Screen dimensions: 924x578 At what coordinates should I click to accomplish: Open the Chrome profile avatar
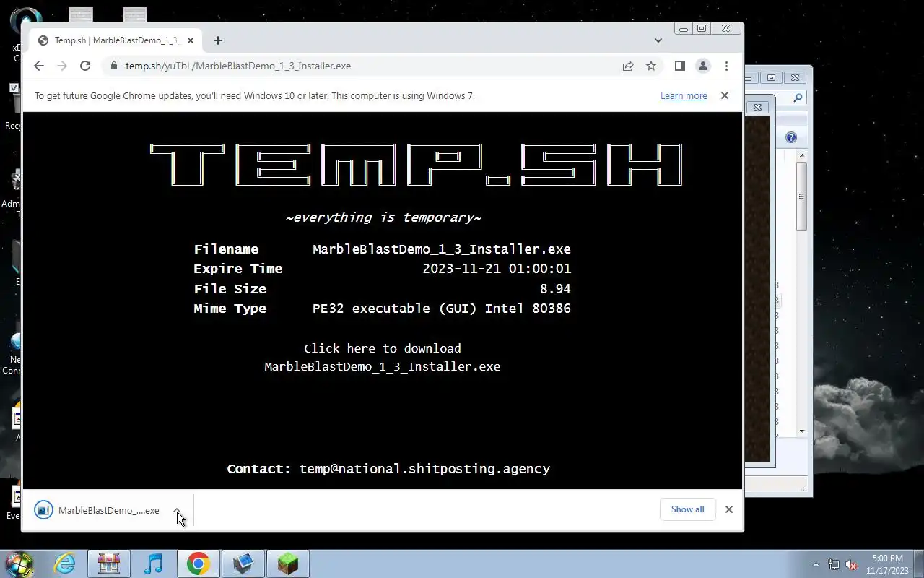click(703, 66)
